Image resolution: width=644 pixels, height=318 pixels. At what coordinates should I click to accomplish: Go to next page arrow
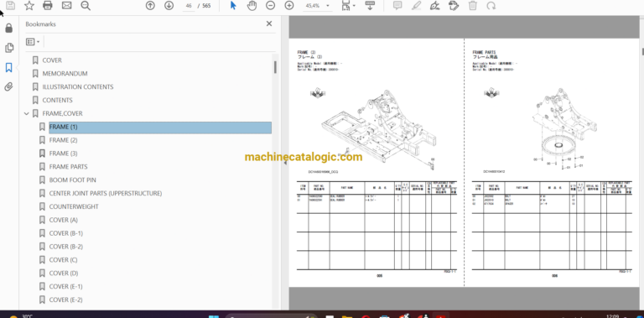point(169,5)
